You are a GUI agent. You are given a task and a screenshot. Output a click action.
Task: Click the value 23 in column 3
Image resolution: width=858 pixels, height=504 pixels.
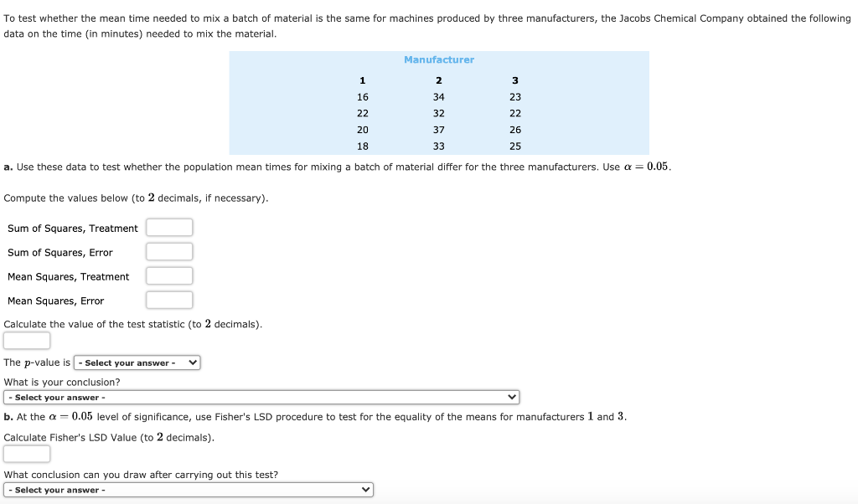click(x=514, y=96)
